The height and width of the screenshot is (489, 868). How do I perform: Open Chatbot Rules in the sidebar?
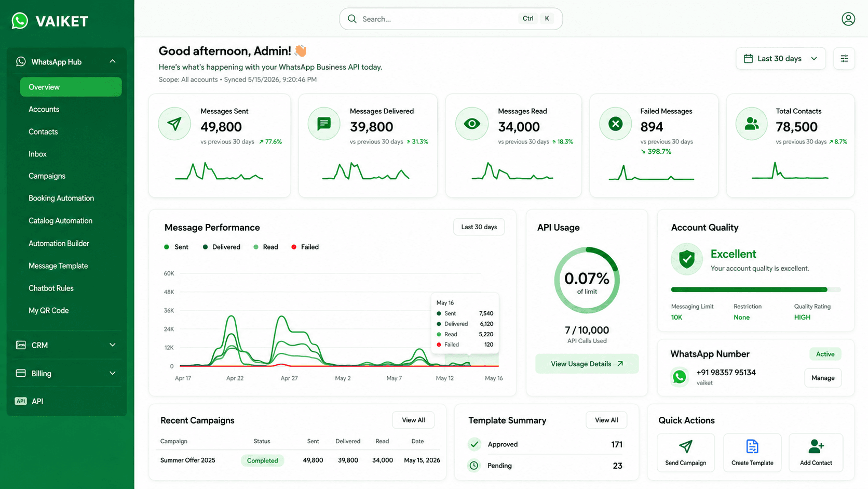[51, 288]
